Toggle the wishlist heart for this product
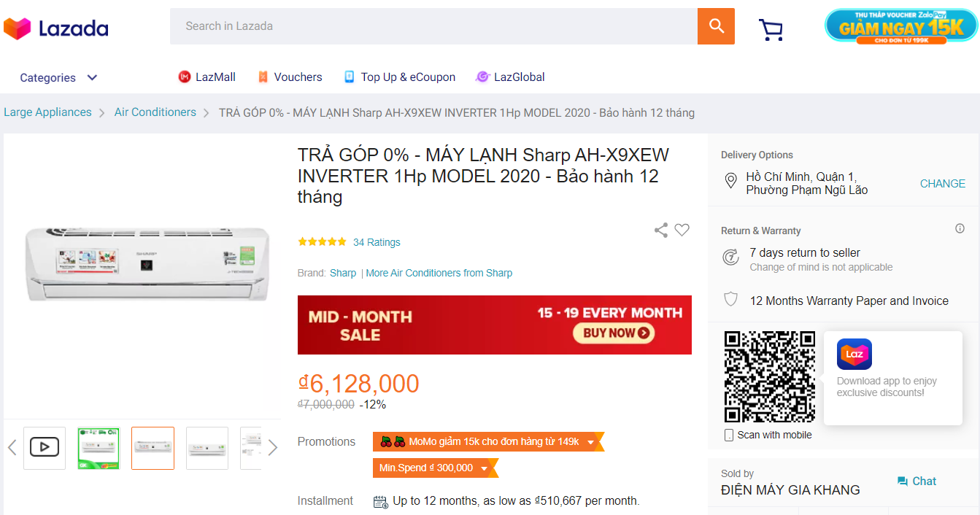Screen dimensions: 980x515 click(682, 230)
